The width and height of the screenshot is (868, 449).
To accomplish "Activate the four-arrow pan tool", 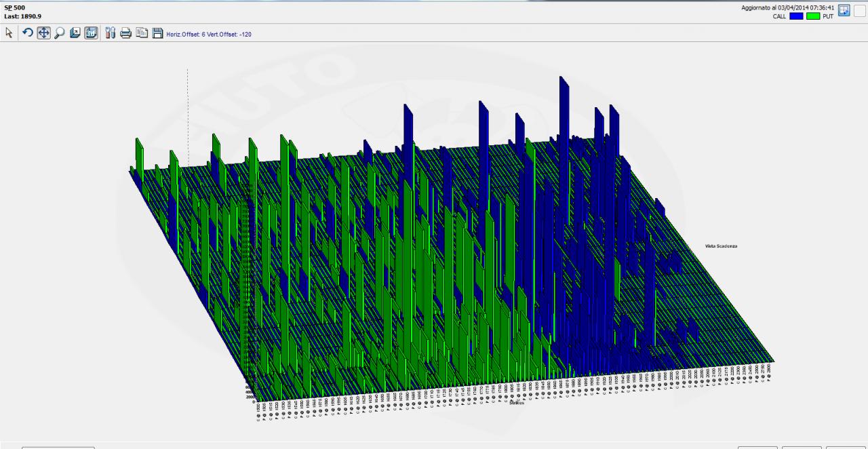I will click(43, 33).
